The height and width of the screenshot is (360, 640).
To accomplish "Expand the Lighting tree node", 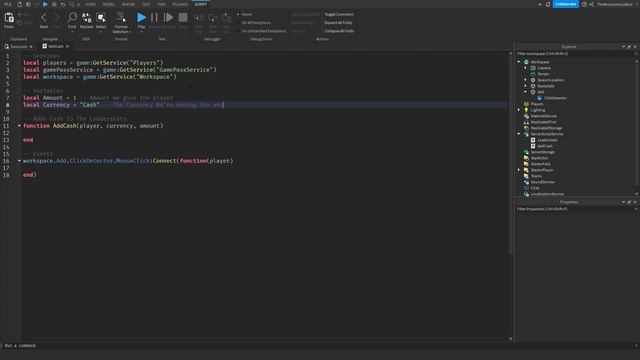I will [519, 110].
